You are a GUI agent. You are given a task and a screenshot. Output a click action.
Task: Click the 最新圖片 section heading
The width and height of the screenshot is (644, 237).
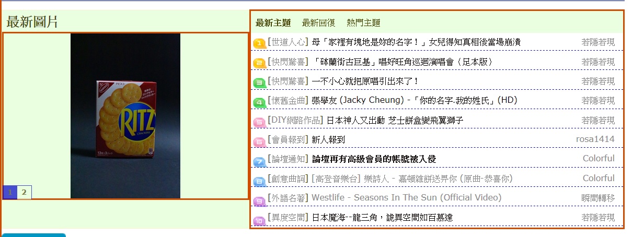pos(32,22)
